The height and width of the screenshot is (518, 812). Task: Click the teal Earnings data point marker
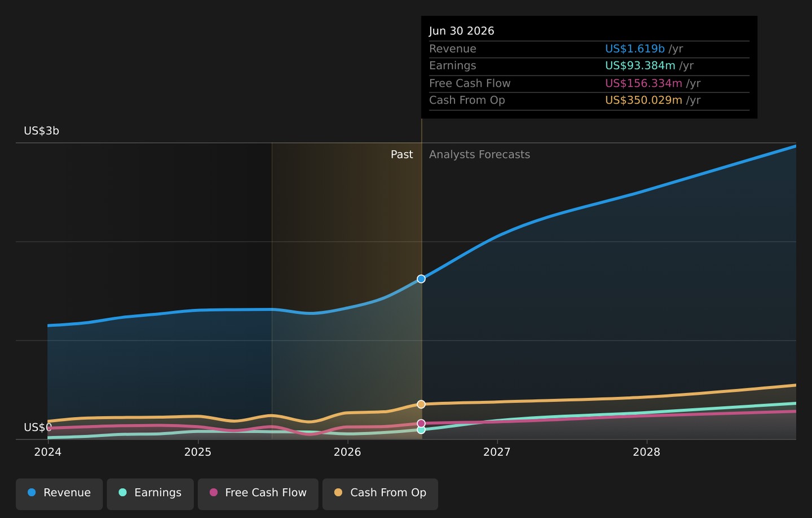tap(421, 430)
